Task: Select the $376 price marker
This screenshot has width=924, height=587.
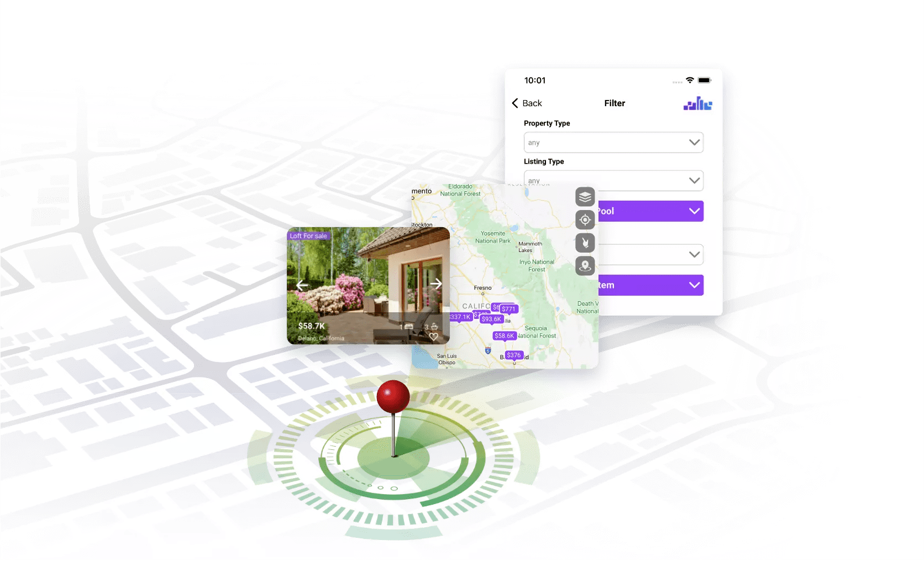Action: [513, 355]
